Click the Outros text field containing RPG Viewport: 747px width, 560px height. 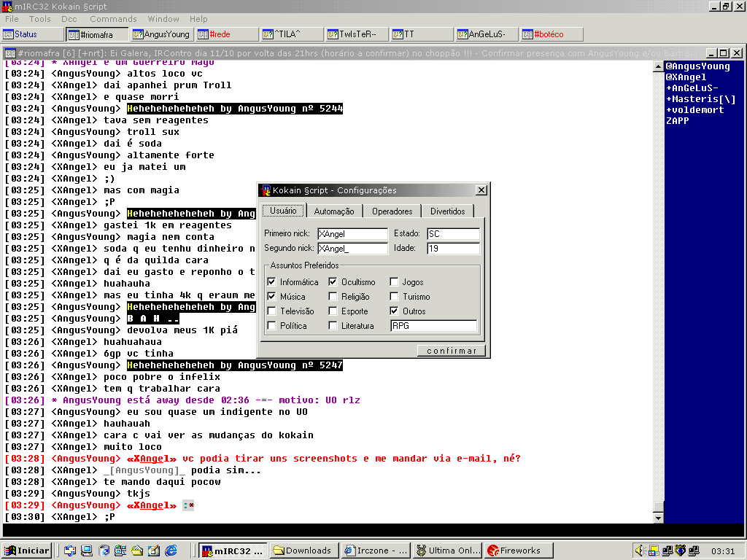pyautogui.click(x=433, y=326)
